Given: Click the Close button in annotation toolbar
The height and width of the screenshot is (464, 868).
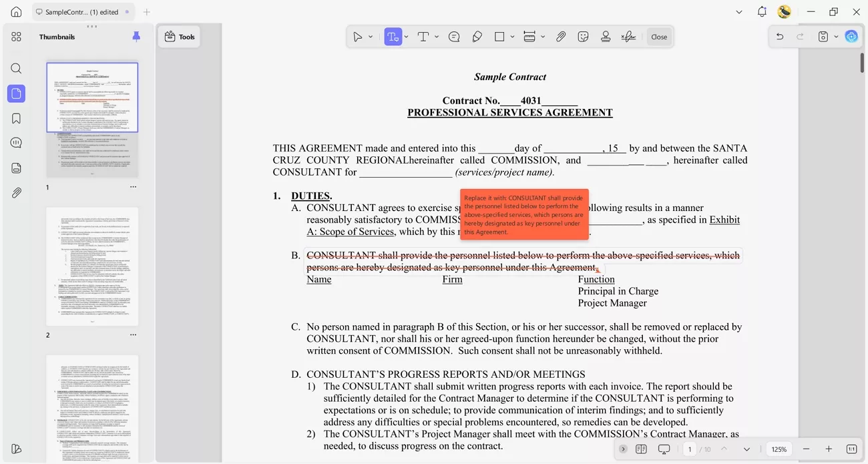Looking at the screenshot, I should 659,37.
